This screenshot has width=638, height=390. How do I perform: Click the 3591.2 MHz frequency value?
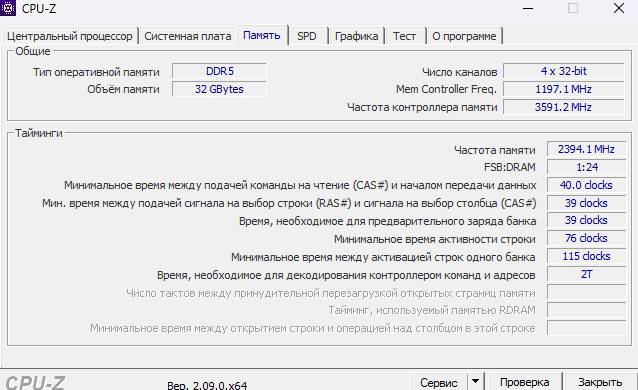564,107
